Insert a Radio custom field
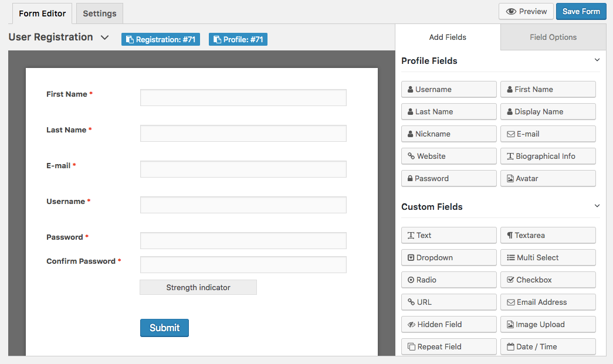The width and height of the screenshot is (613, 364). 448,280
